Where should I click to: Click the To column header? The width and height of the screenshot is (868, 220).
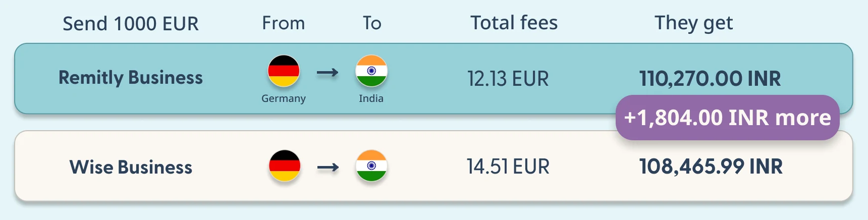point(372,23)
